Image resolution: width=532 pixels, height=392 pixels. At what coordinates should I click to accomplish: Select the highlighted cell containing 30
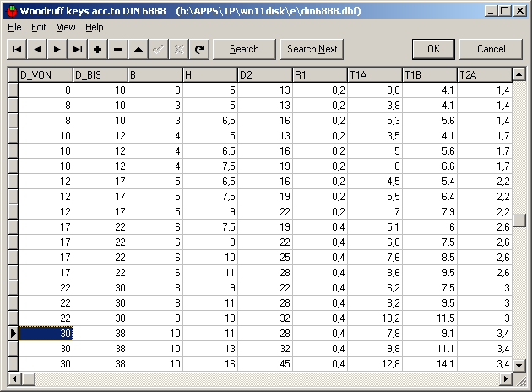[x=46, y=334]
